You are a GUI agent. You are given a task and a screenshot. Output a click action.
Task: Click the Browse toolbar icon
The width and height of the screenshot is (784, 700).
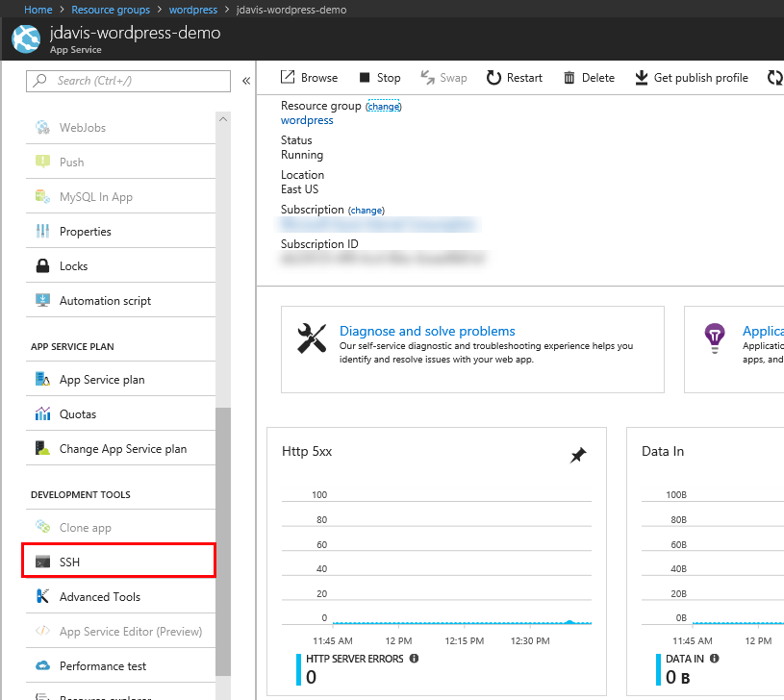pos(288,77)
